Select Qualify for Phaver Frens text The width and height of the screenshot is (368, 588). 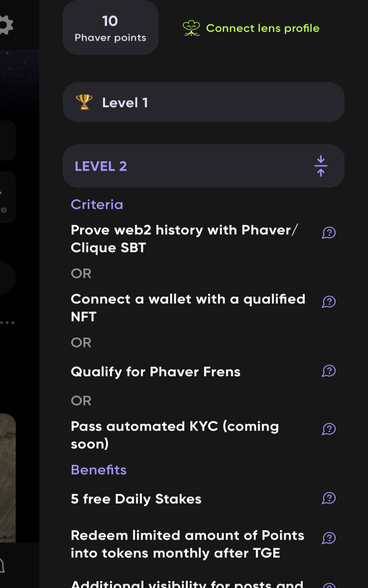156,372
